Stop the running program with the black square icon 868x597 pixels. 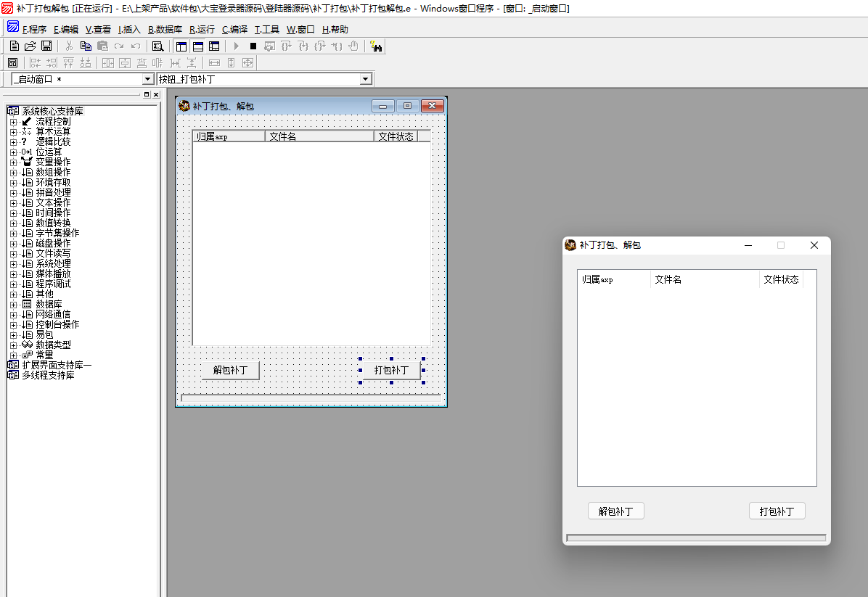(x=253, y=46)
